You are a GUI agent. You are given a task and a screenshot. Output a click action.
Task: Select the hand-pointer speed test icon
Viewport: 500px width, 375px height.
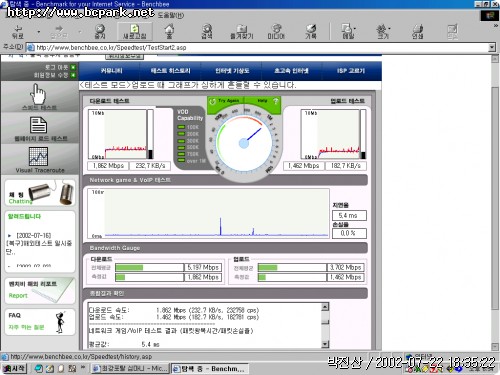coord(38,94)
